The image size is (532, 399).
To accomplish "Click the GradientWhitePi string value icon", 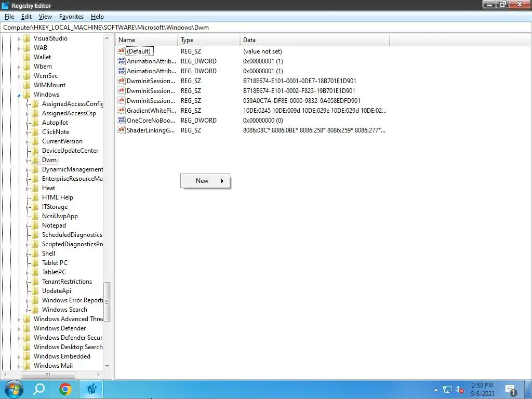I will [x=122, y=110].
